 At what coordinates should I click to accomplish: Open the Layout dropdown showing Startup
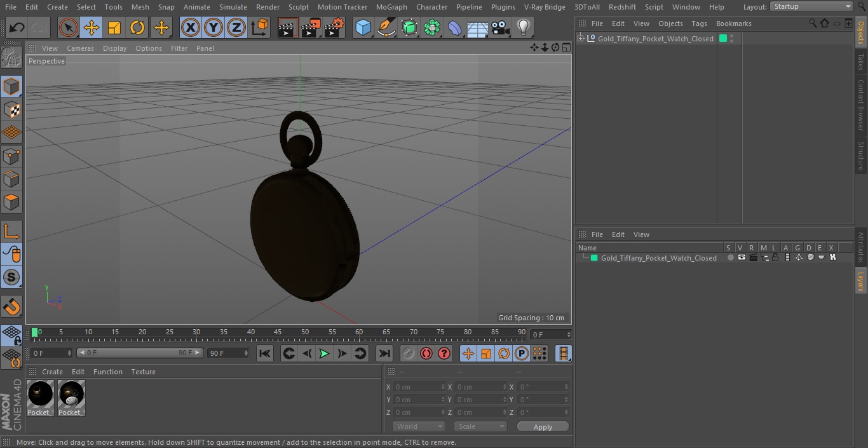(x=811, y=6)
